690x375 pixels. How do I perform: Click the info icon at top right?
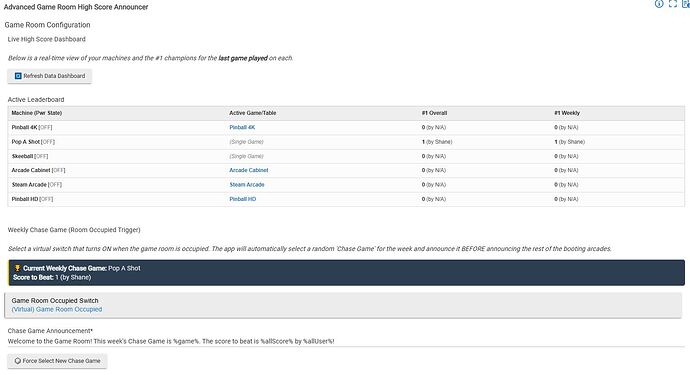pos(659,4)
